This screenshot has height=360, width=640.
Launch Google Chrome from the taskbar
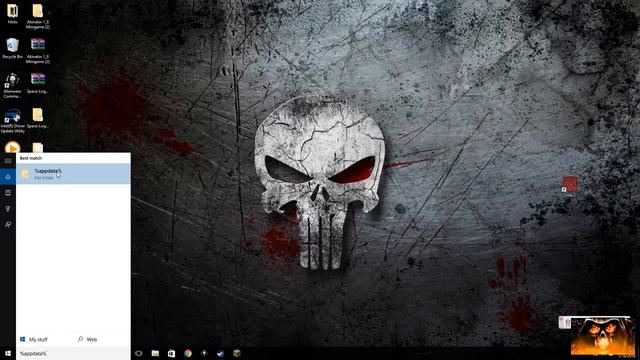pyautogui.click(x=188, y=353)
